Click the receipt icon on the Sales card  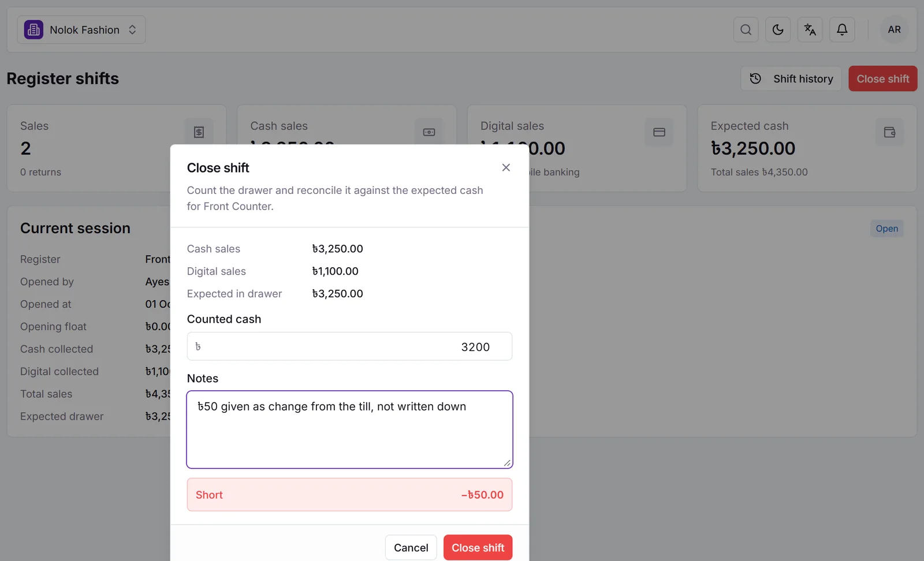click(x=199, y=132)
